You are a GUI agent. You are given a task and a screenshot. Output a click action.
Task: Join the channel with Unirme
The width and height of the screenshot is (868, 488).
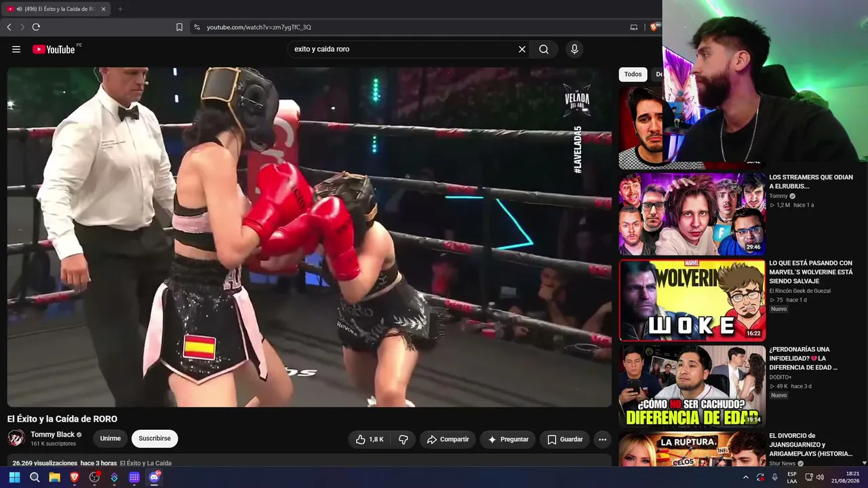[x=111, y=439]
